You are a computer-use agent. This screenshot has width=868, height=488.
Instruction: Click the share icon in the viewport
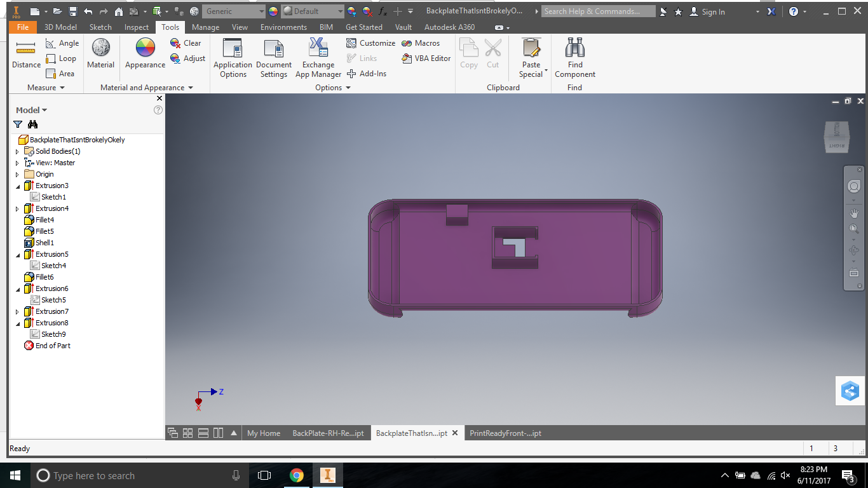850,391
